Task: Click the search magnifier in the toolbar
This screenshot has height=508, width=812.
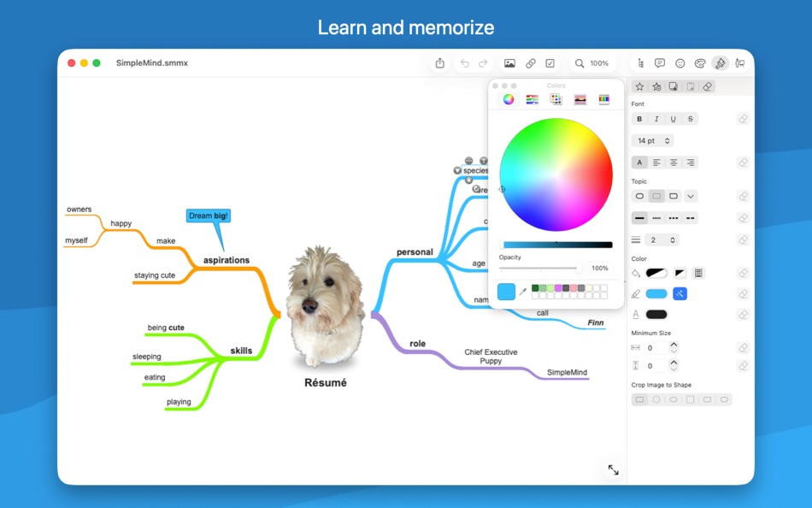Action: pos(579,62)
